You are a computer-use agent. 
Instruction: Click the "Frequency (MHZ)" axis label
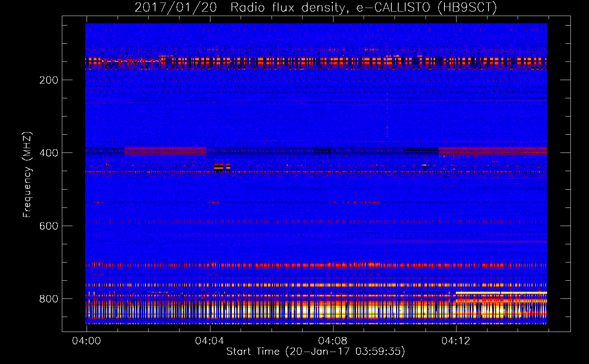[x=27, y=175]
